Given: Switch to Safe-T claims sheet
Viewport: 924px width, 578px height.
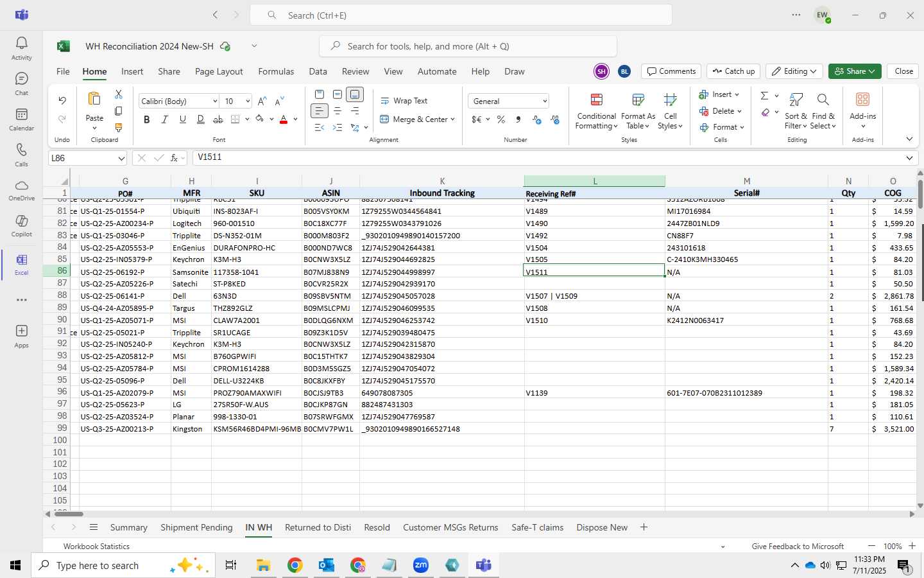Looking at the screenshot, I should tap(538, 527).
